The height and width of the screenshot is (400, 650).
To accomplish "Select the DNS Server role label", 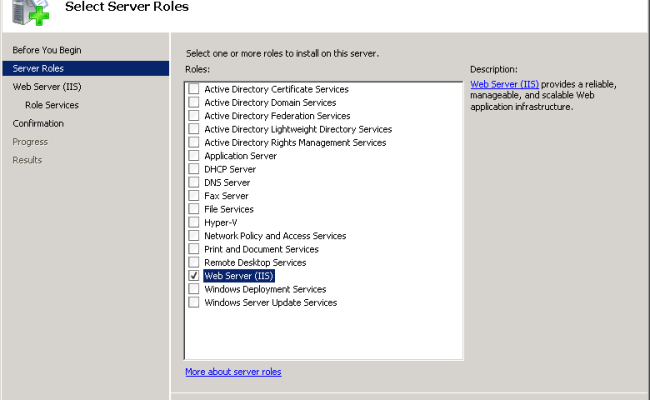I will 227,182.
